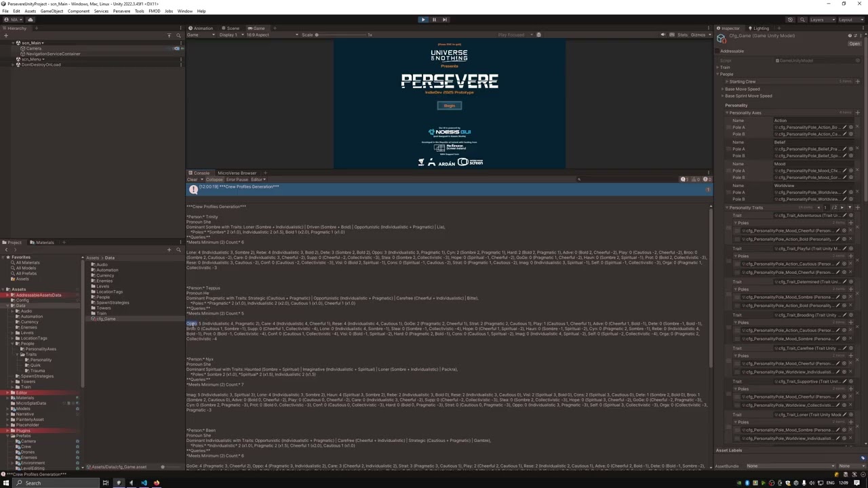
Task: Open scn_Main scene context menu dots
Action: 181,43
